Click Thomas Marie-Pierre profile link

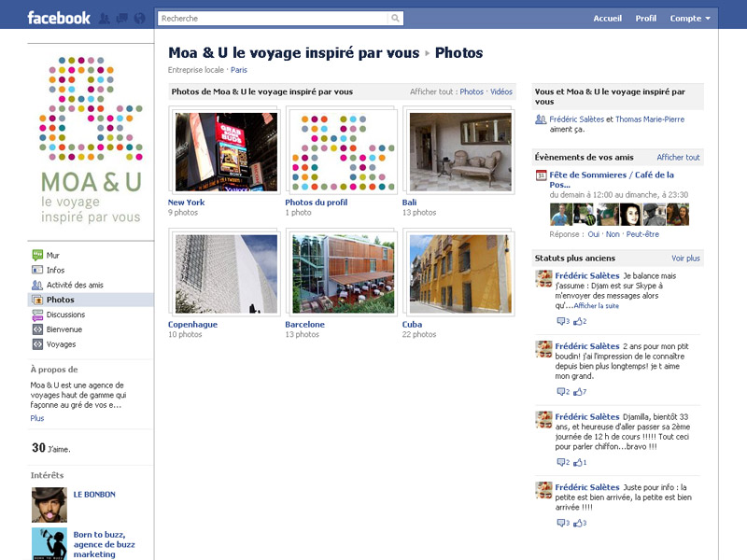point(650,119)
